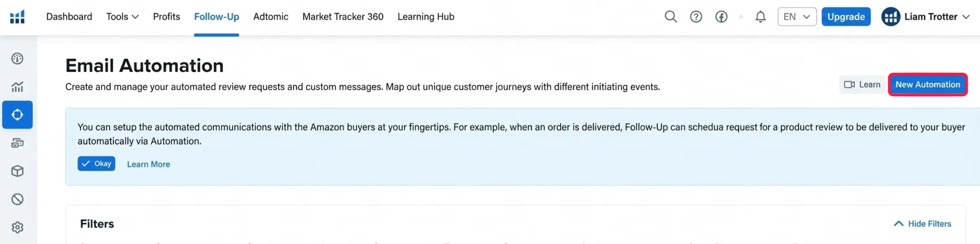Screen dimensions: 980x244
Task: Click the package box icon in the sidebar
Action: tap(17, 171)
